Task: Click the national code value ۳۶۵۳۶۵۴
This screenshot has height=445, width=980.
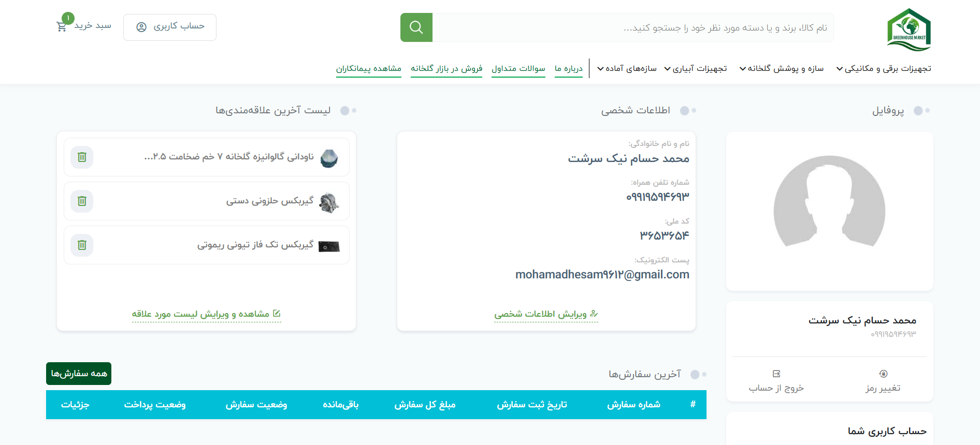Action: pos(665,235)
